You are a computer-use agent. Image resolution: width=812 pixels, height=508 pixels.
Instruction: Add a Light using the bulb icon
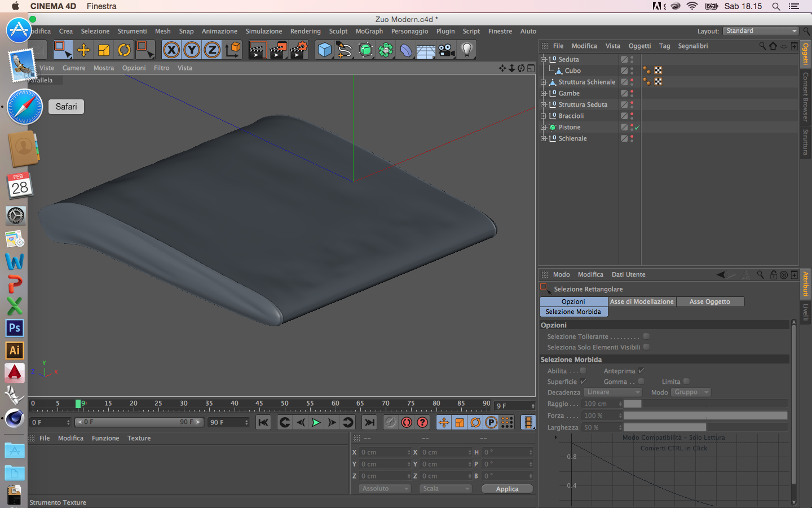(x=467, y=50)
